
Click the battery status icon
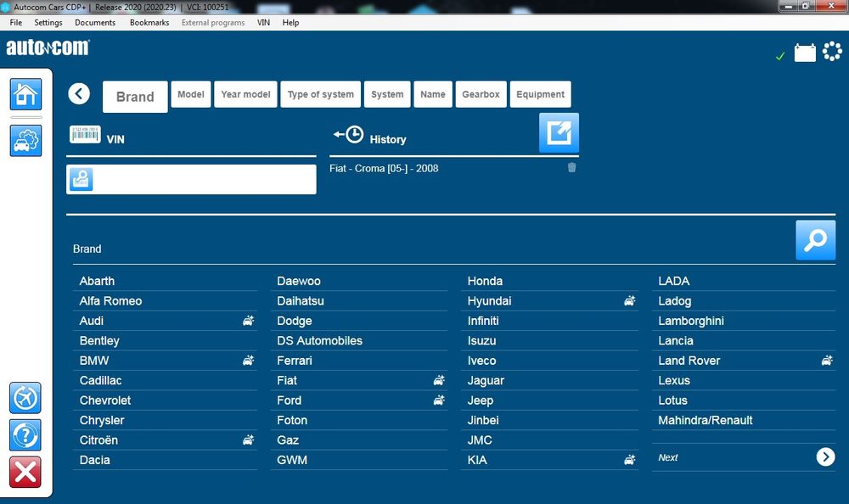(805, 53)
